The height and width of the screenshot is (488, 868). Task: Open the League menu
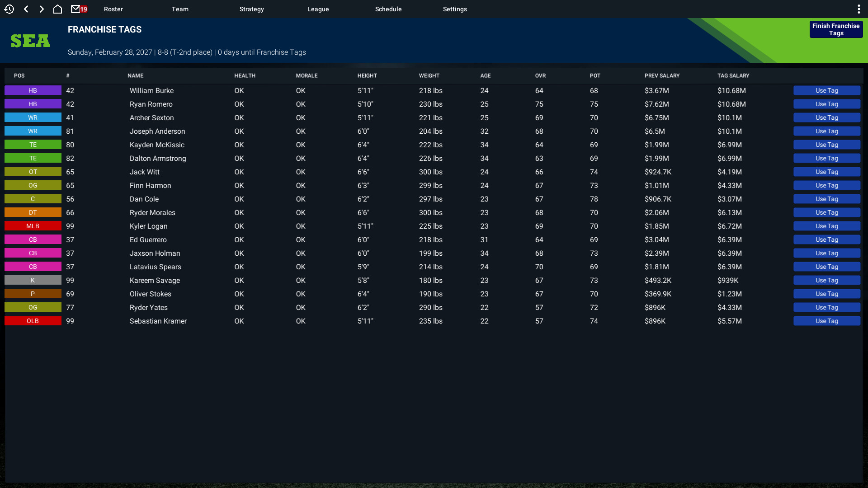point(318,9)
